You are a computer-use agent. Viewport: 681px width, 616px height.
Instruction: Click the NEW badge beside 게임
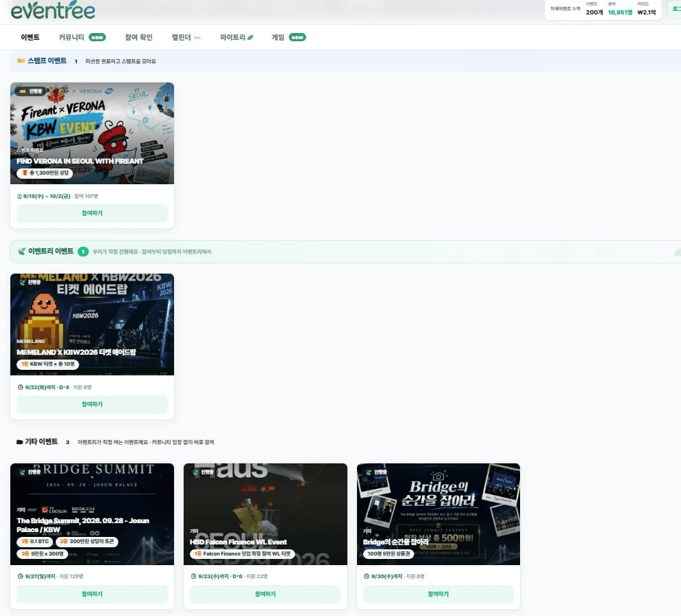[x=297, y=37]
